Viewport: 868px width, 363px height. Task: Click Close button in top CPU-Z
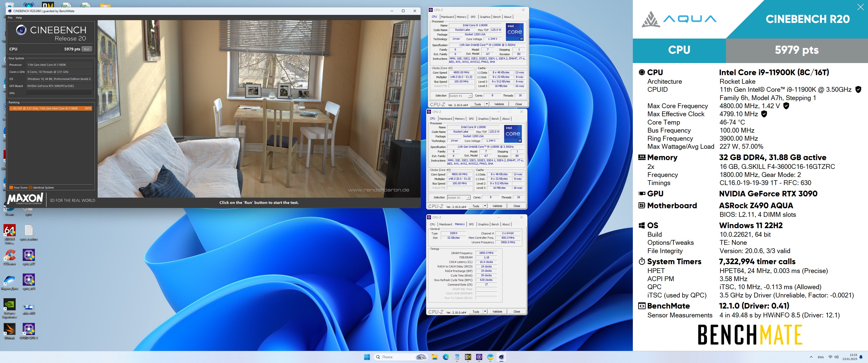(x=518, y=104)
